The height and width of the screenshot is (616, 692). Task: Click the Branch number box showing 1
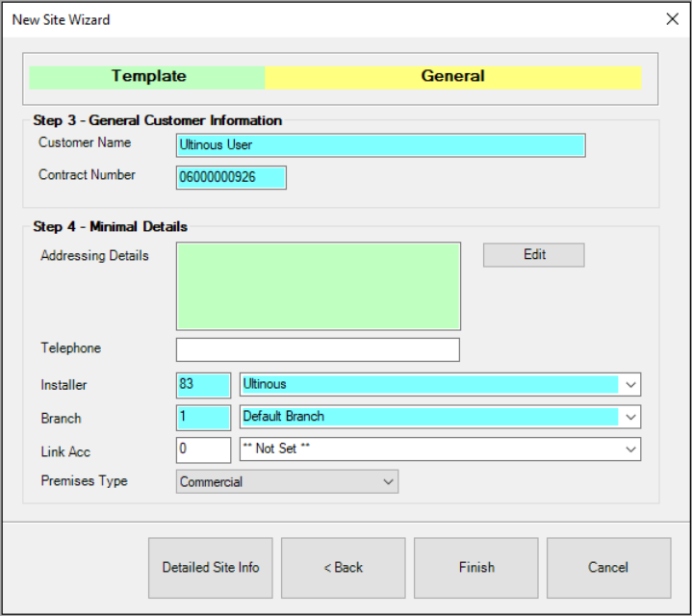coord(203,417)
